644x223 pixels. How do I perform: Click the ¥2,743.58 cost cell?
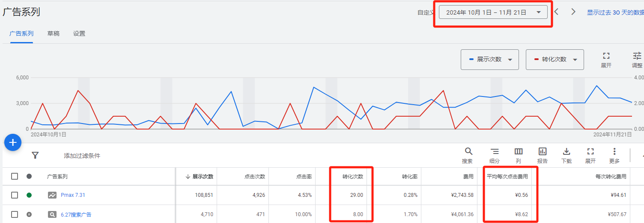[462, 195]
